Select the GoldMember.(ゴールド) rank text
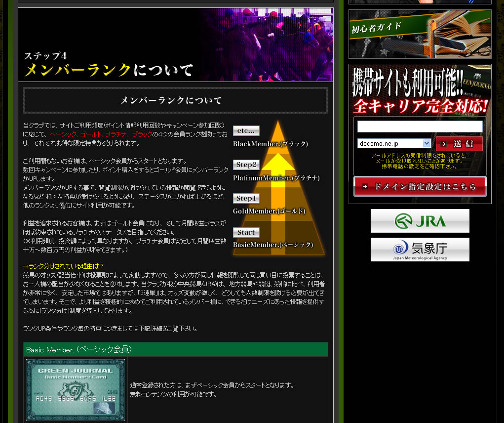Viewport: 504px width, 423px height. point(269,211)
